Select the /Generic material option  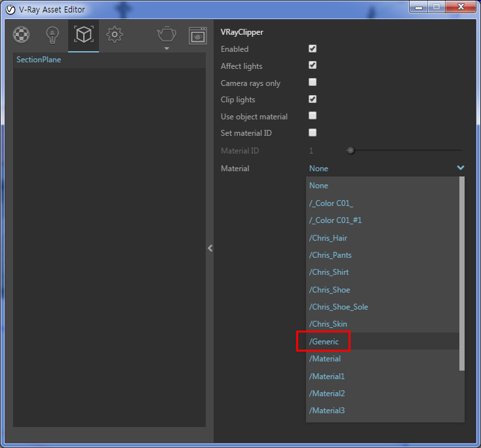pyautogui.click(x=383, y=342)
